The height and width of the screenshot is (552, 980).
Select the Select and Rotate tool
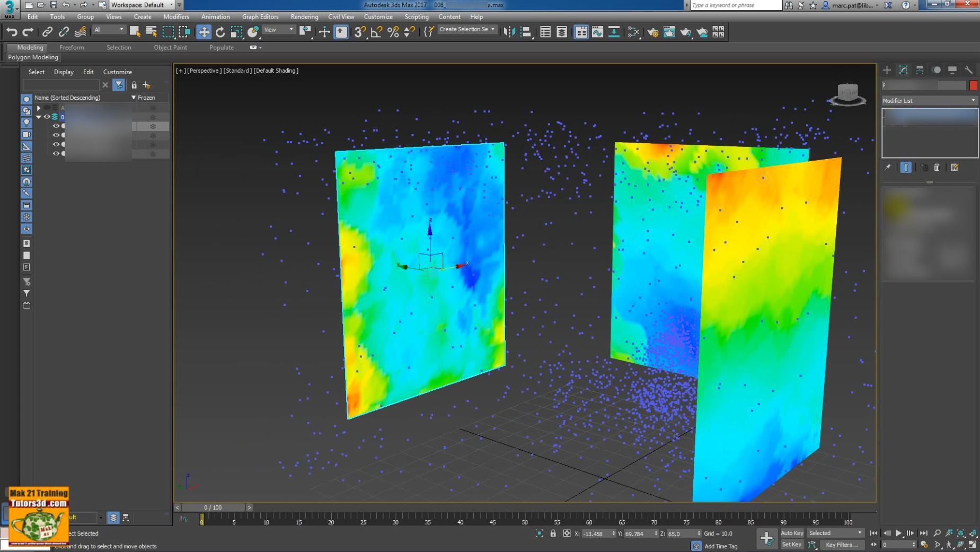(220, 31)
